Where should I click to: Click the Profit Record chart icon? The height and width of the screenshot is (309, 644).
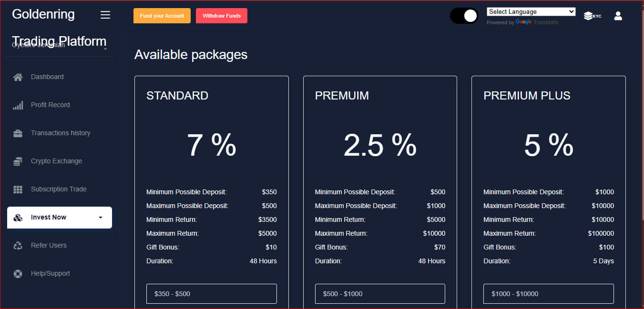(18, 105)
